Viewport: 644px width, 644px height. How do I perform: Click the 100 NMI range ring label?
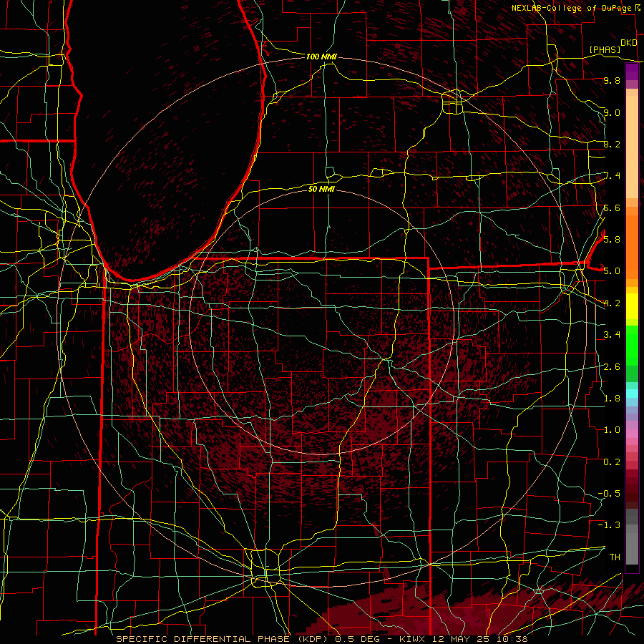(x=321, y=57)
